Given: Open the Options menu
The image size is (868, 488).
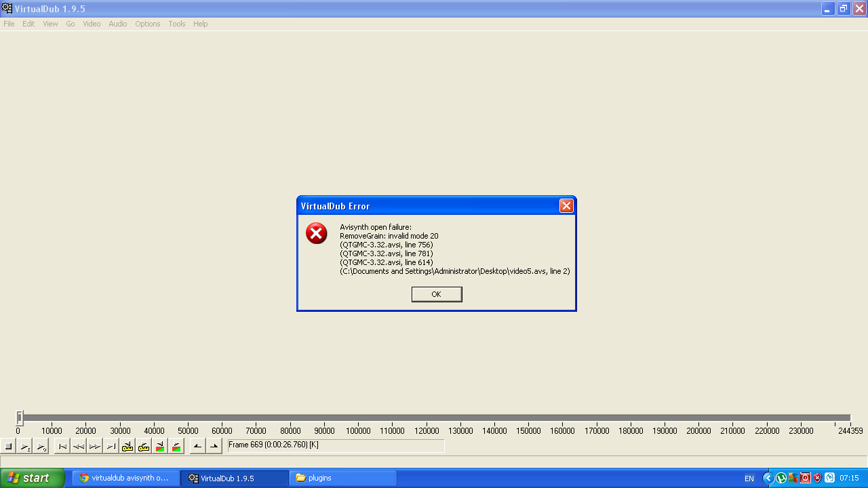Looking at the screenshot, I should pyautogui.click(x=147, y=24).
